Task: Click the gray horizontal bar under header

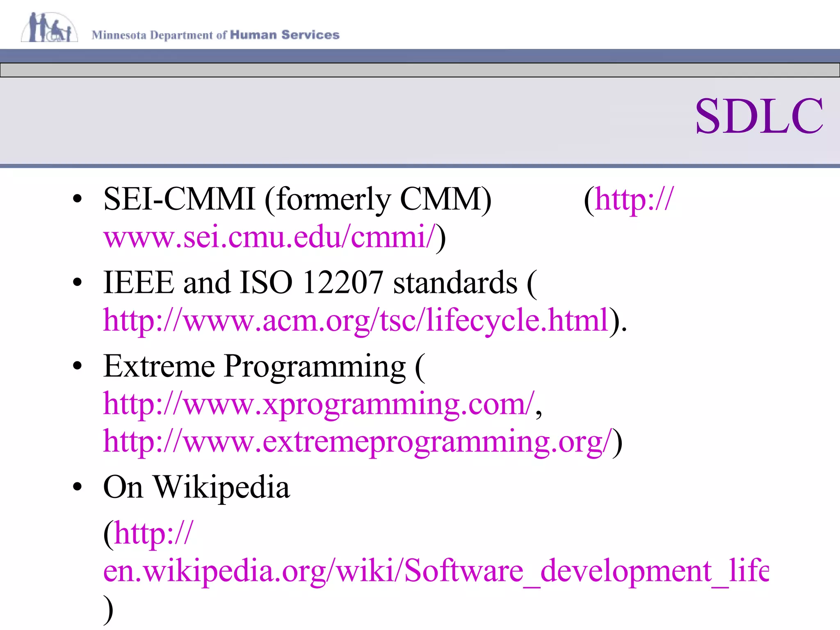Action: click(x=420, y=70)
